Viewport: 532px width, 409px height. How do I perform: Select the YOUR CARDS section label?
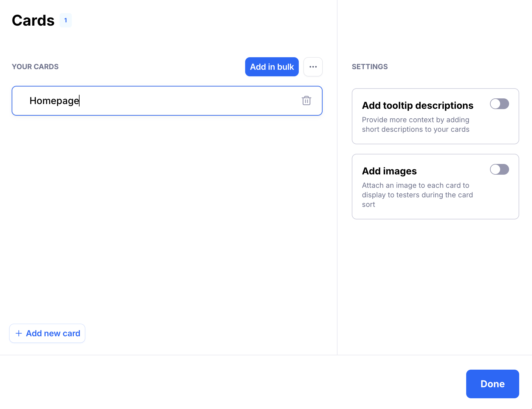[x=35, y=67]
